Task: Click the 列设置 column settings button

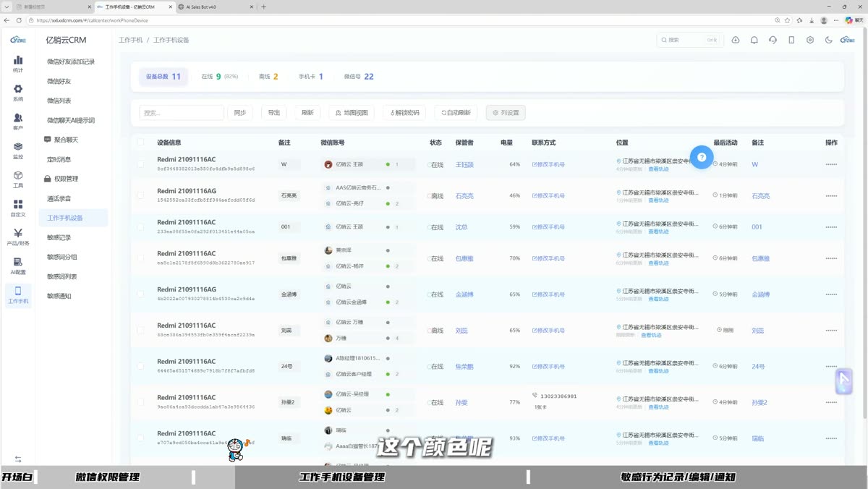Action: (x=506, y=113)
